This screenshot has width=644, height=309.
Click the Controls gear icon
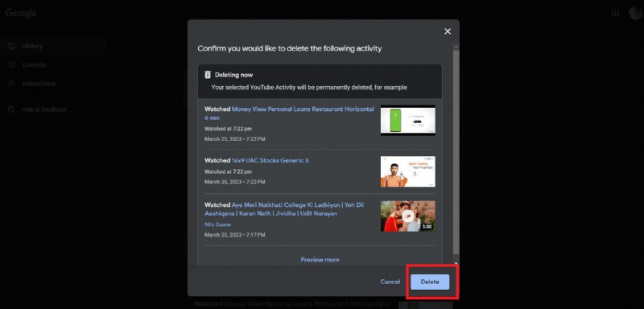(x=11, y=65)
